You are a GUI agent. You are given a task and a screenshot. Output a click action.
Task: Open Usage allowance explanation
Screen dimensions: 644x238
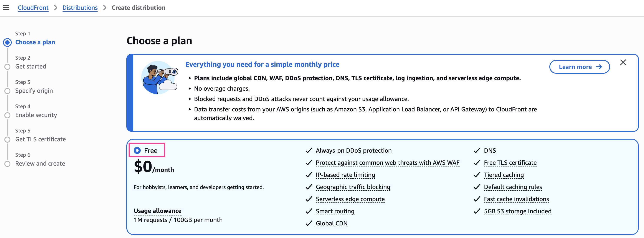coord(157,211)
